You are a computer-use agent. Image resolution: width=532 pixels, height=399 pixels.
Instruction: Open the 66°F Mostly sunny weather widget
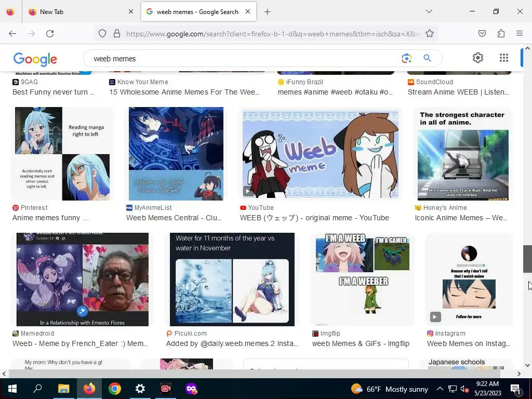pyautogui.click(x=390, y=389)
